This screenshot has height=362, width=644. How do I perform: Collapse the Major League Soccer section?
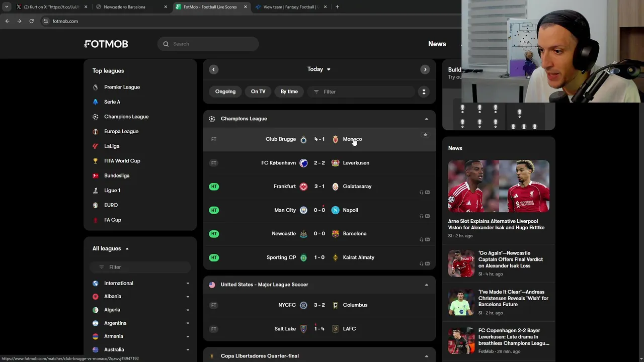coord(426,285)
